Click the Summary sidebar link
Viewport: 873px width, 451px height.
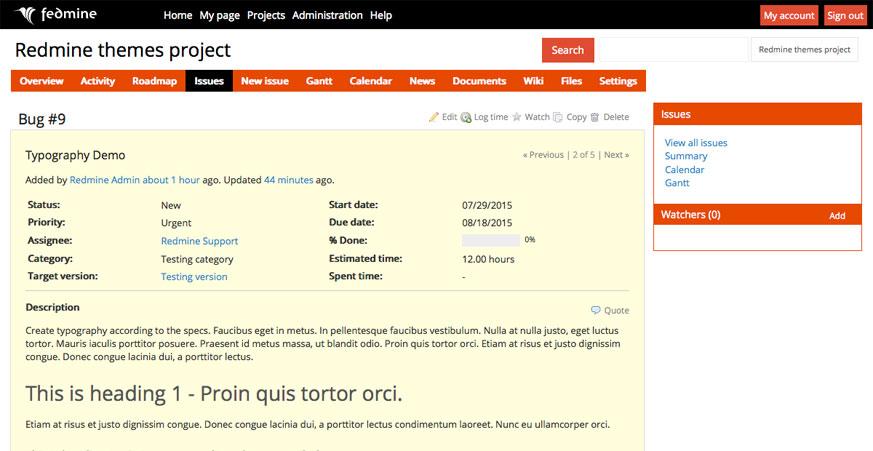[x=686, y=156]
